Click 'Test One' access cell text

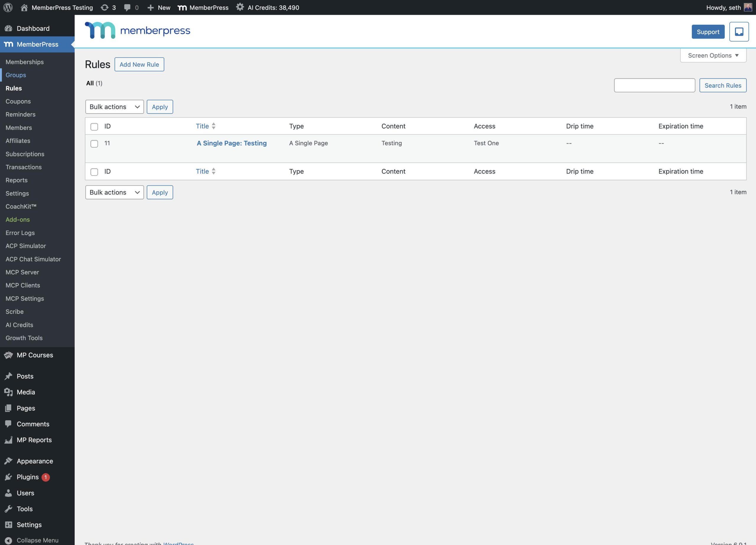tap(486, 143)
